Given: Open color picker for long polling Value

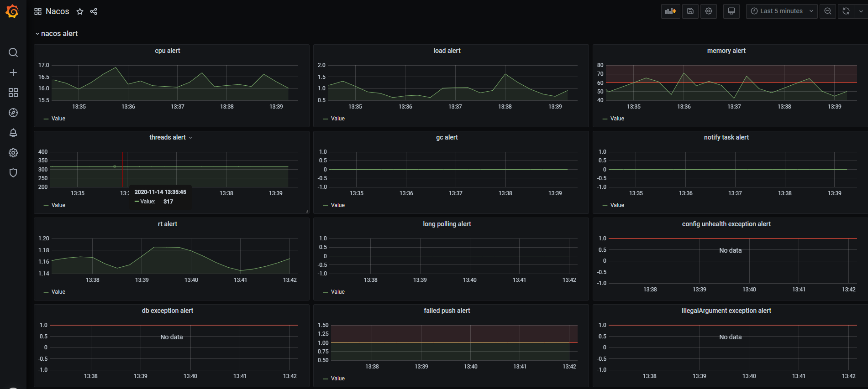Looking at the screenshot, I should (x=326, y=292).
